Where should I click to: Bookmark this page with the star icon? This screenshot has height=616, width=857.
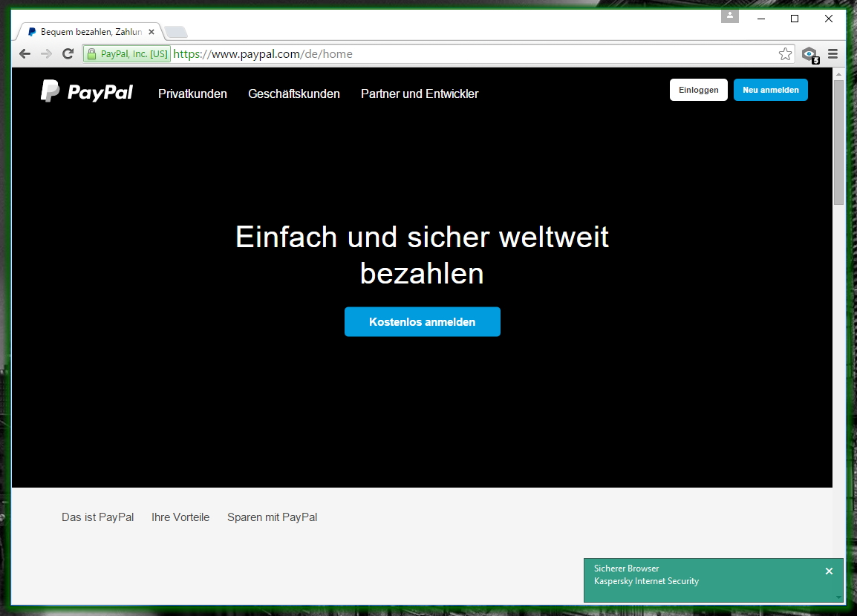click(785, 53)
